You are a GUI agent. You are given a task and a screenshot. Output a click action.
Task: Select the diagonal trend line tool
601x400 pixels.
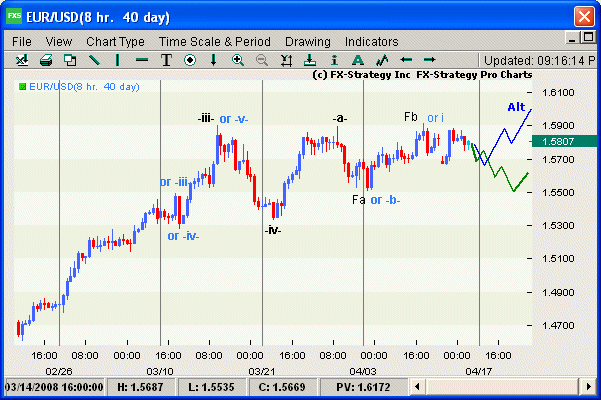pos(94,60)
